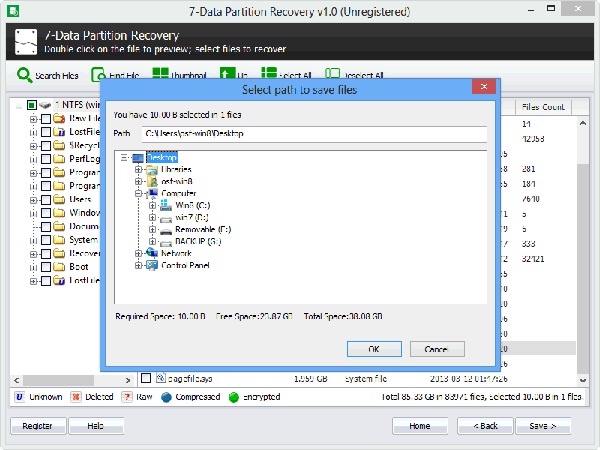Click the Files Count column header
The width and height of the screenshot is (600, 450).
point(543,107)
